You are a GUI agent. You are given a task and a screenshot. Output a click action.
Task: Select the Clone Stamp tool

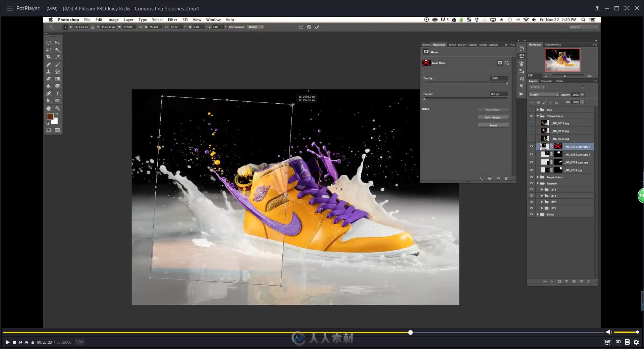point(48,71)
